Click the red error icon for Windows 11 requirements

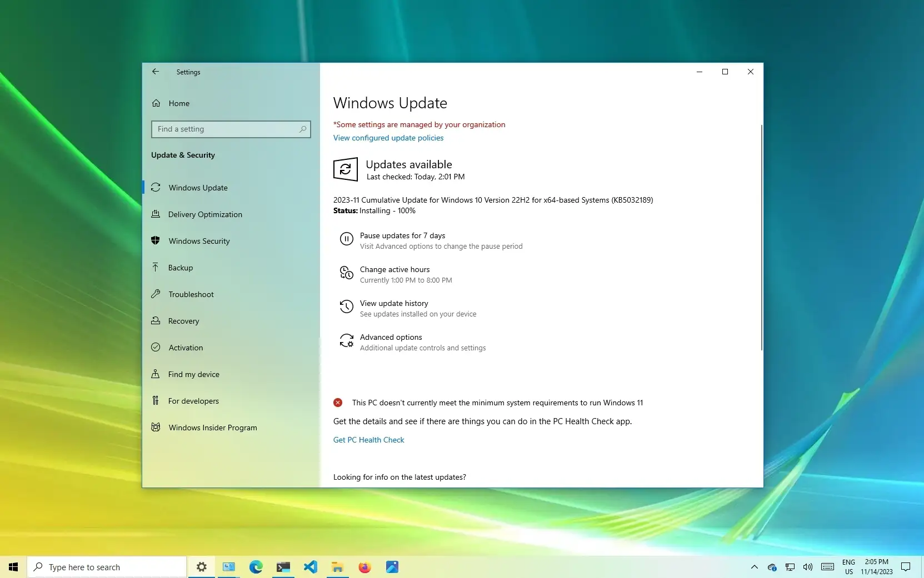point(338,403)
